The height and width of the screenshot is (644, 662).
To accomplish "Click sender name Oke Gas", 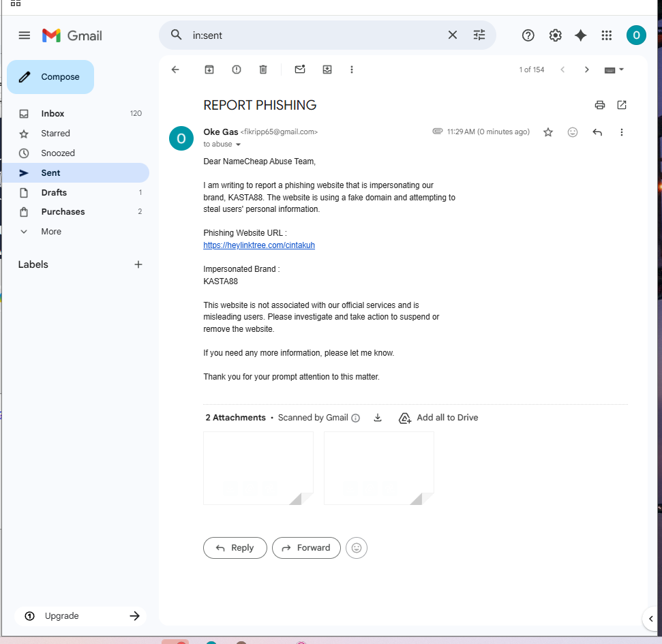I will coord(221,132).
